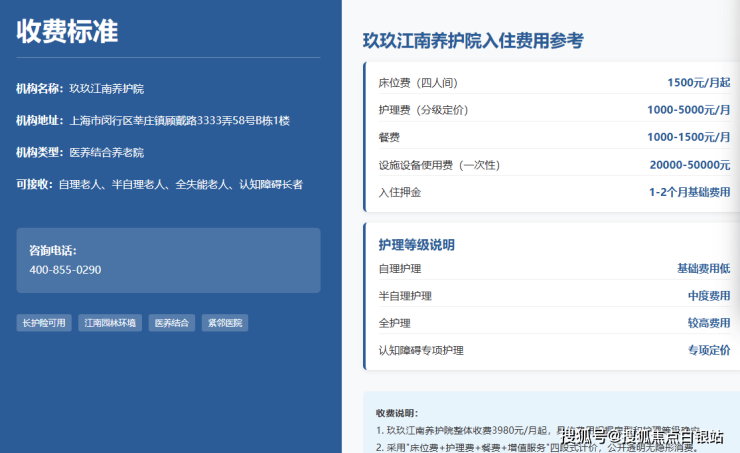Click the 全护理 row label
Viewport: 740px width, 453px height.
tap(395, 324)
